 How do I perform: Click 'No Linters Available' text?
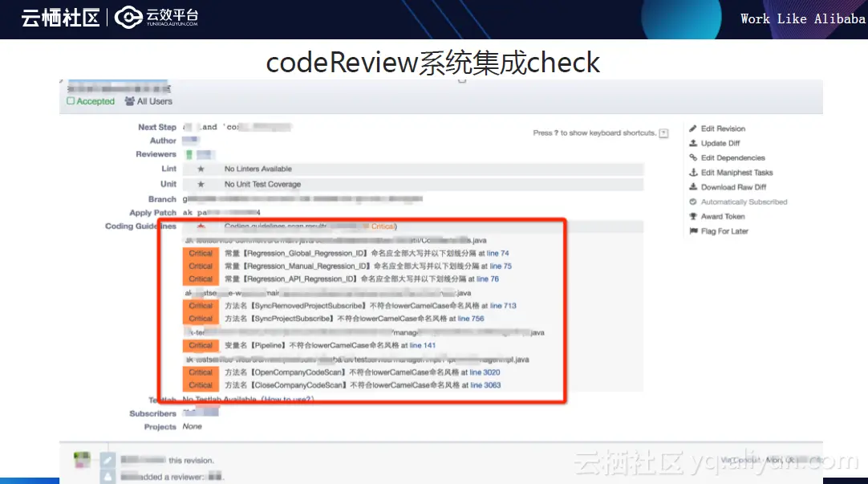click(x=258, y=169)
